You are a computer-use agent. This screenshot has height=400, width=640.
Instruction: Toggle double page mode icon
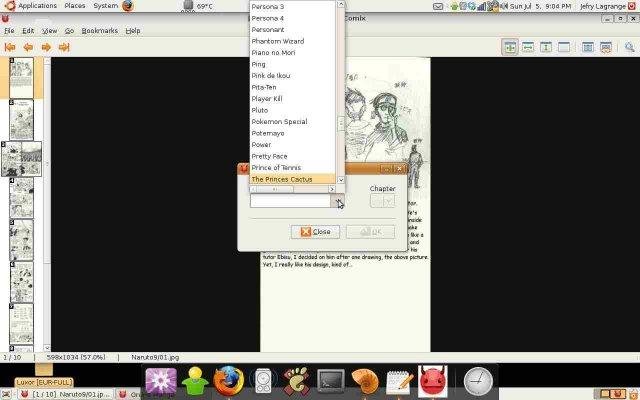[x=588, y=47]
